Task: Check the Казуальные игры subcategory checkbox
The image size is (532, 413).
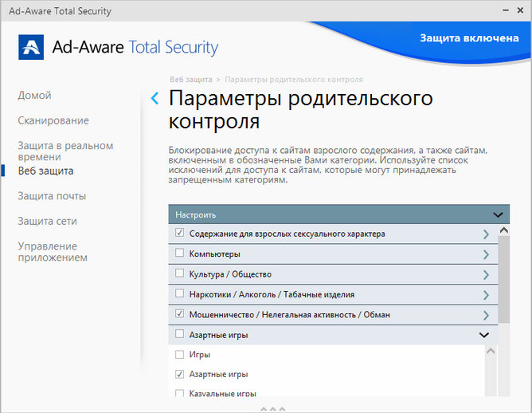Action: point(179,393)
